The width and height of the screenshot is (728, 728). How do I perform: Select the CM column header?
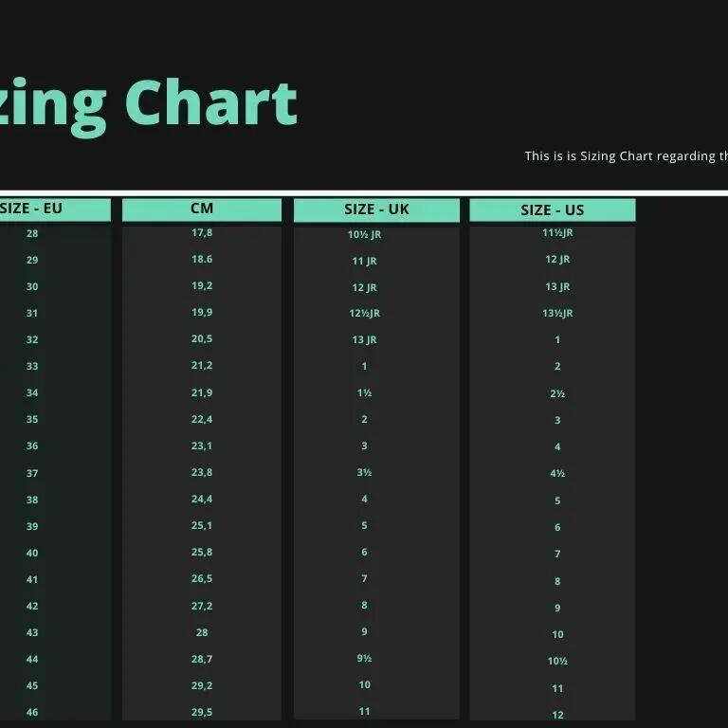point(202,209)
